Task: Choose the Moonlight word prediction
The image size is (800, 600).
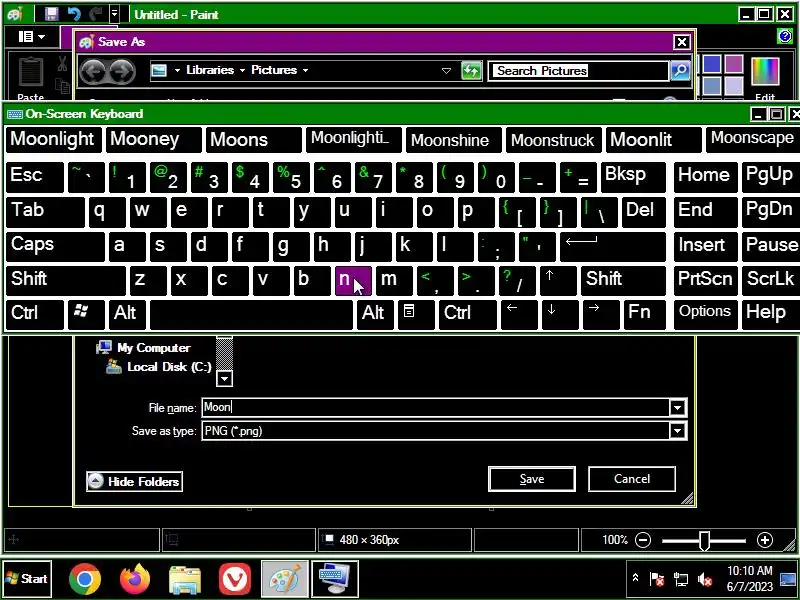Action: point(53,139)
